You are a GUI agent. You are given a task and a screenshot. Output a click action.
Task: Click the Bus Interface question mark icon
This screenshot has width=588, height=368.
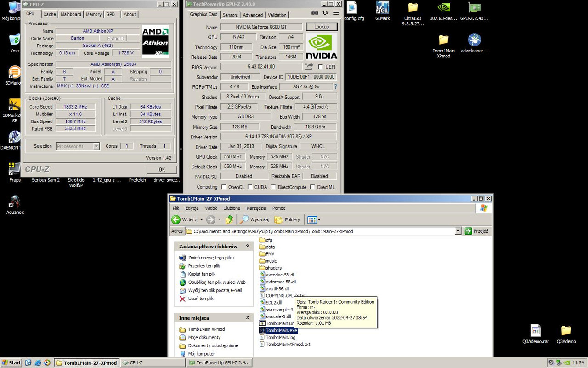[335, 86]
